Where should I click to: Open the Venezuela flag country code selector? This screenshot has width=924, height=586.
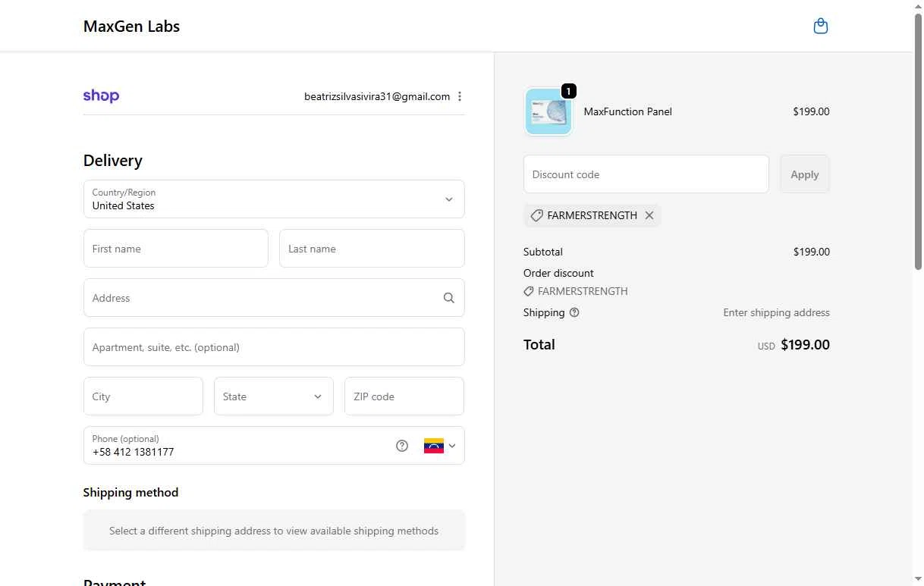click(440, 446)
